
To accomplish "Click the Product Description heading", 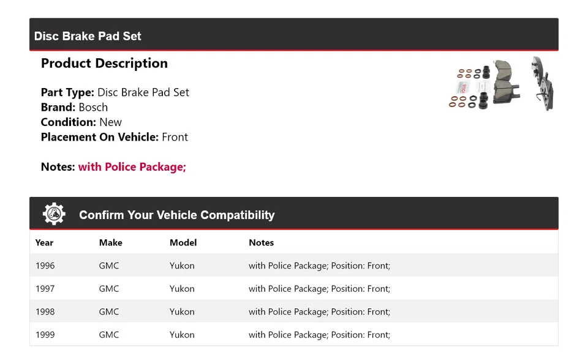I will [x=104, y=63].
